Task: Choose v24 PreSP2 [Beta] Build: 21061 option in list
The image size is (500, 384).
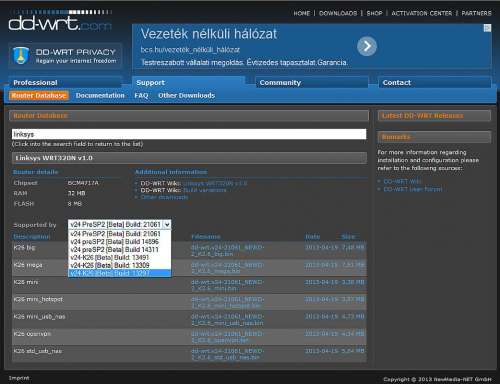Action: pyautogui.click(x=120, y=234)
